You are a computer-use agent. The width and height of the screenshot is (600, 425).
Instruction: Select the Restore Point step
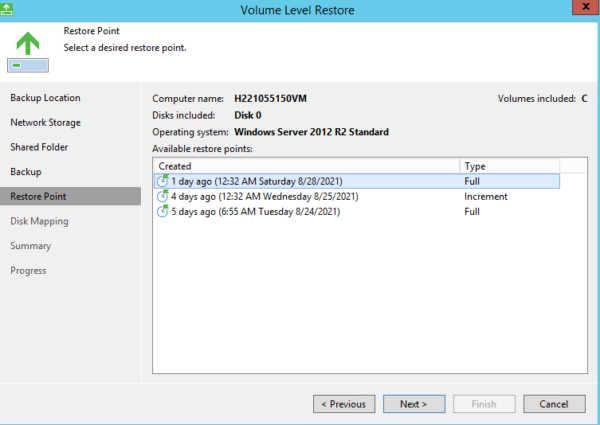(39, 196)
